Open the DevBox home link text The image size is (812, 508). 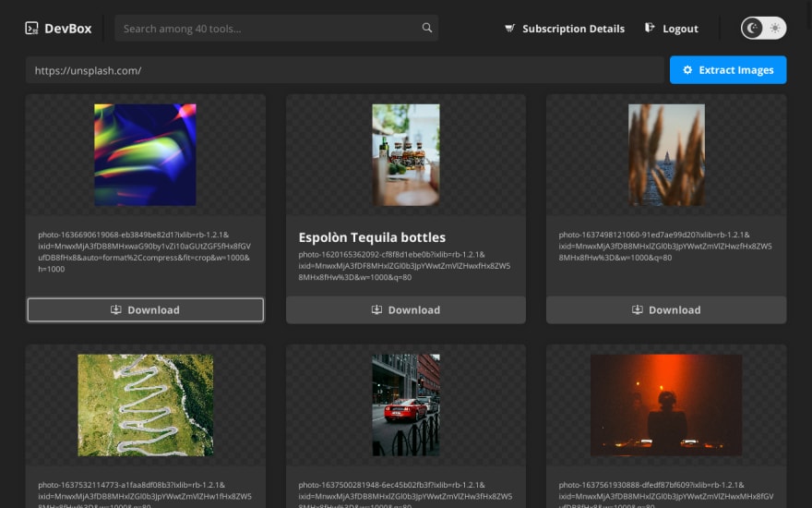[68, 29]
